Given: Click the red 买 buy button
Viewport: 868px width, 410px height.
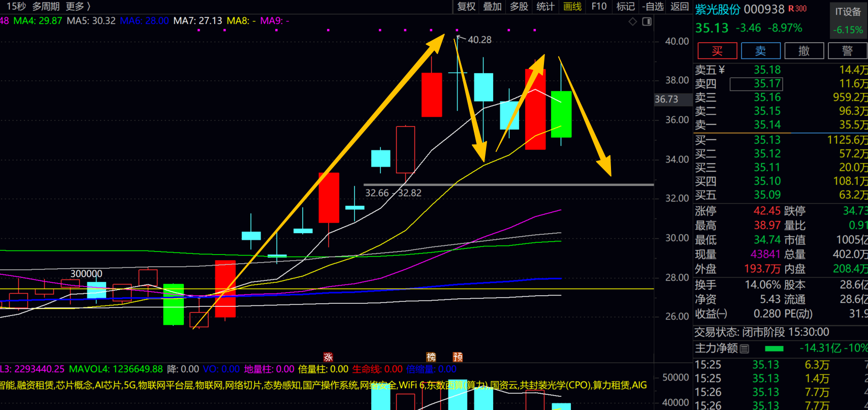Looking at the screenshot, I should coord(717,51).
